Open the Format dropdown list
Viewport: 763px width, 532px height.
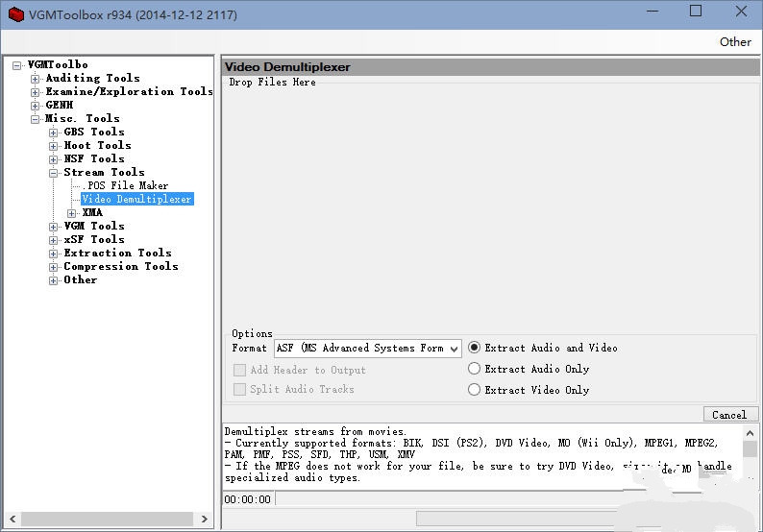[x=454, y=349]
